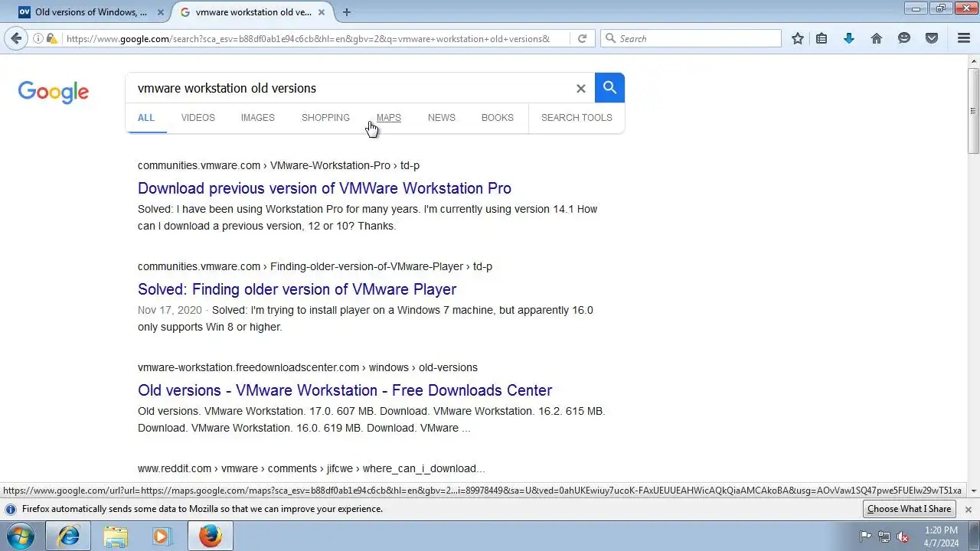Click the Google logo
Viewport: 980px width, 551px height.
[54, 92]
